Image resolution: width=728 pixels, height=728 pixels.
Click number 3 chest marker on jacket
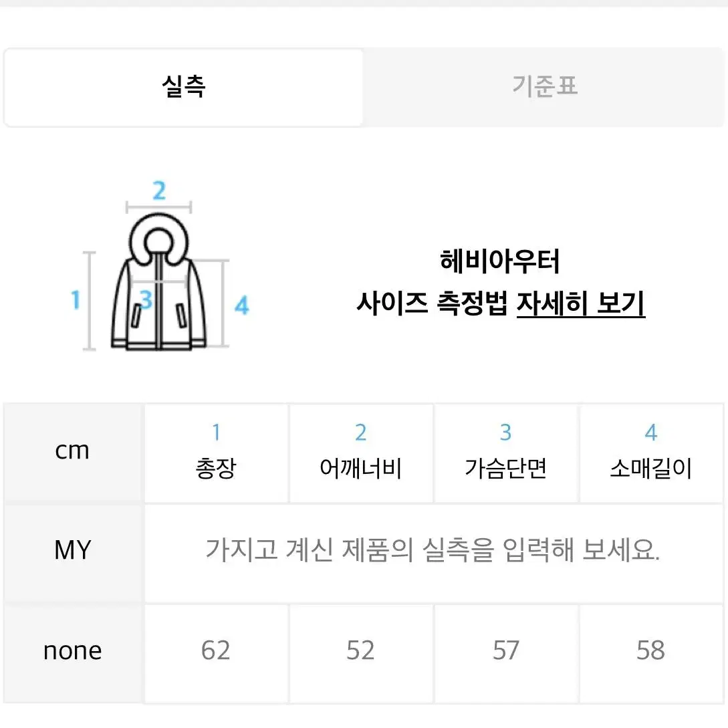tap(146, 299)
